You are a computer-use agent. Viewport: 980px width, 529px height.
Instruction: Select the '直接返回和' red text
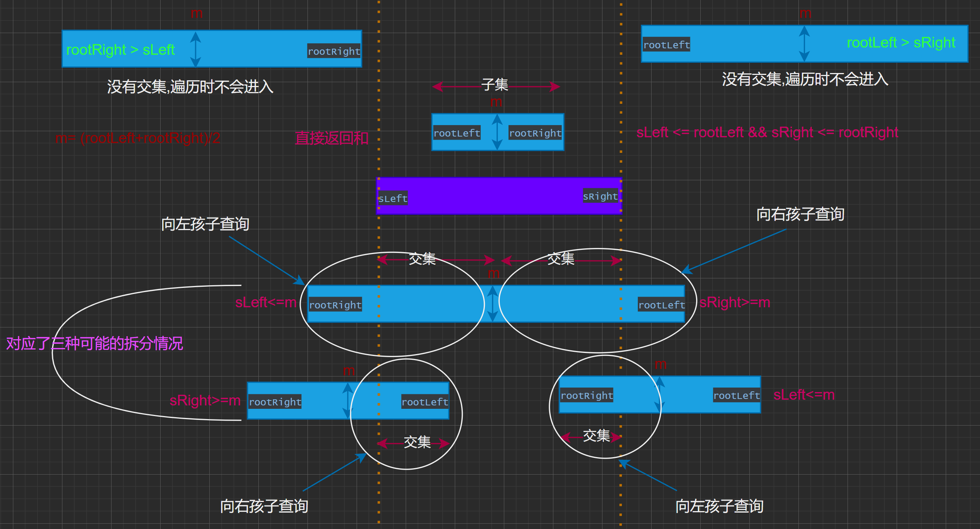(331, 138)
